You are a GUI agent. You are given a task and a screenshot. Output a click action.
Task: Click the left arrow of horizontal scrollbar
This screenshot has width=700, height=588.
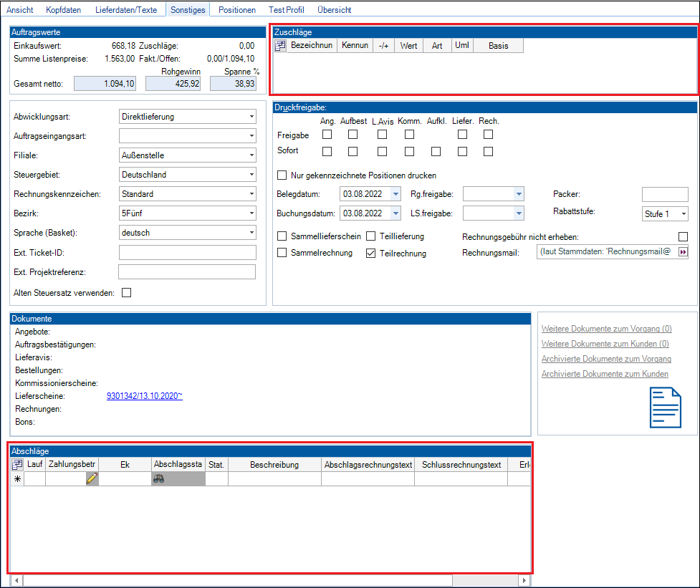coord(16,580)
